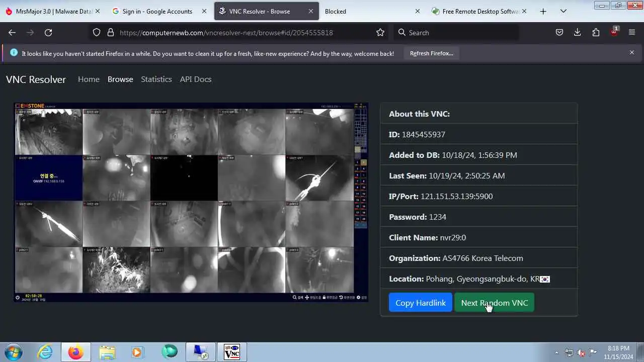Click the Next Random VNC button
Image resolution: width=644 pixels, height=362 pixels.
click(494, 303)
